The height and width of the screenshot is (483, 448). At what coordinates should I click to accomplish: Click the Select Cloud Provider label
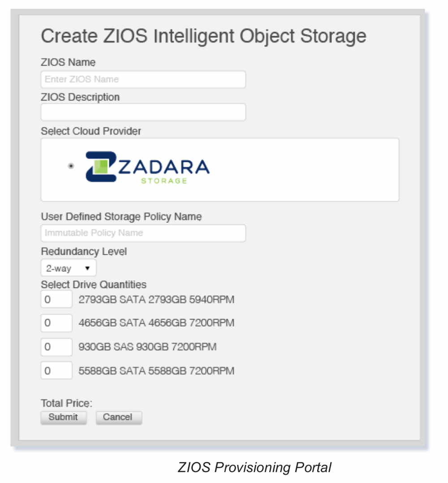91,131
